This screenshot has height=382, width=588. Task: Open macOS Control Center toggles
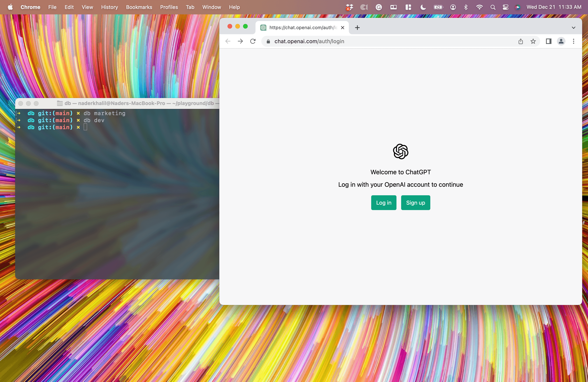click(x=505, y=7)
